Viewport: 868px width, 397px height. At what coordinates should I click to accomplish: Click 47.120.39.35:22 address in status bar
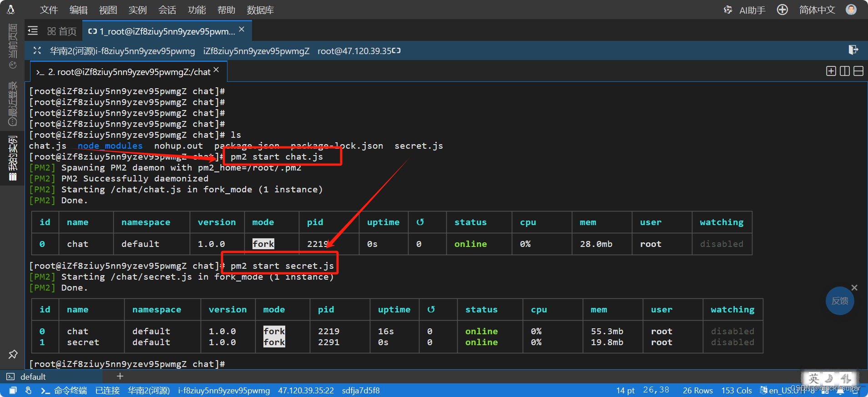click(306, 390)
